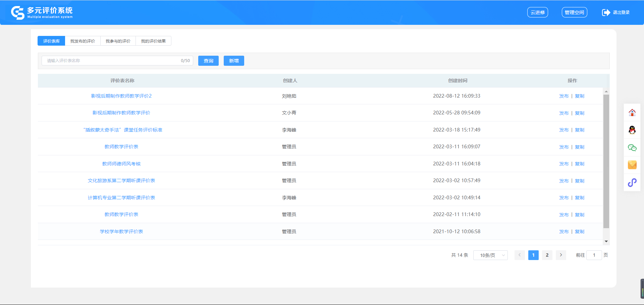Open the 我参与的评价 tab
The width and height of the screenshot is (644, 305).
(118, 41)
